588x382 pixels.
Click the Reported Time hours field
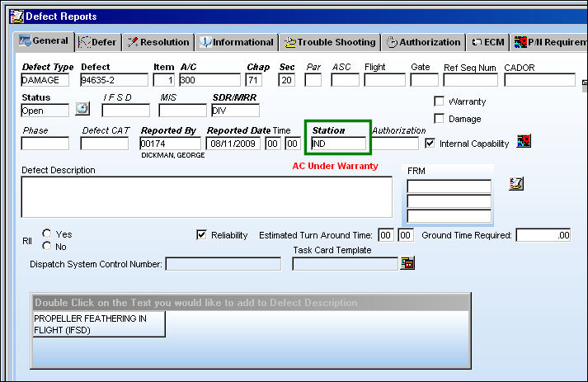click(273, 144)
